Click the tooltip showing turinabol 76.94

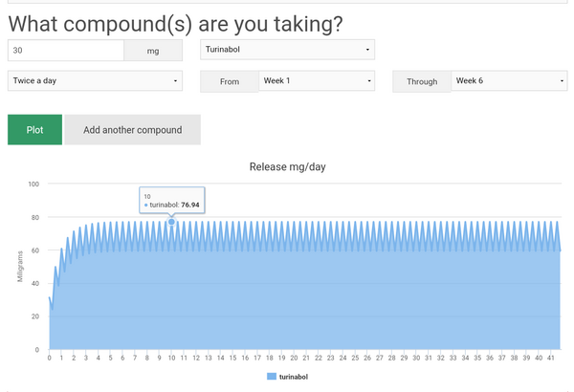pos(171,199)
